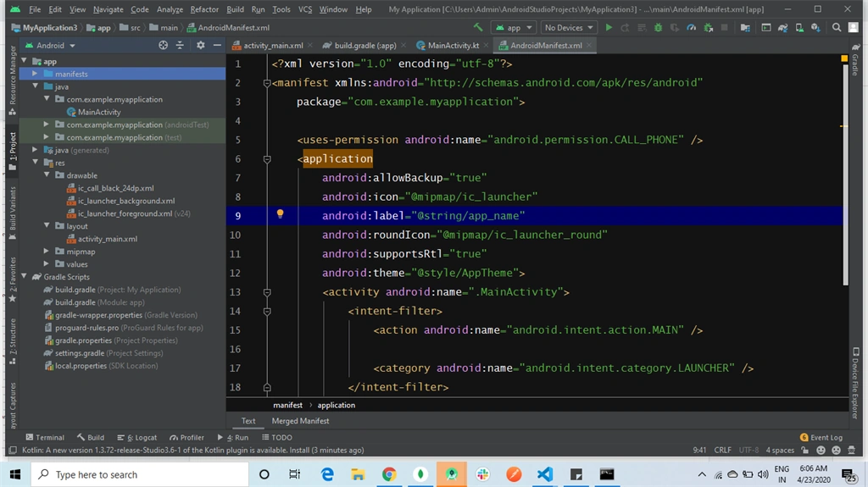
Task: Click the Search Everywhere magnifier icon
Action: (x=837, y=27)
